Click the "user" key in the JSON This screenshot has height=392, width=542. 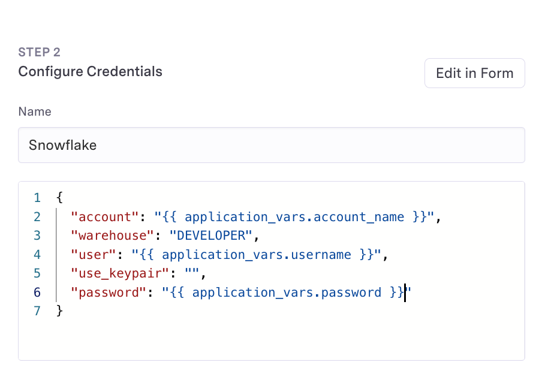point(94,255)
